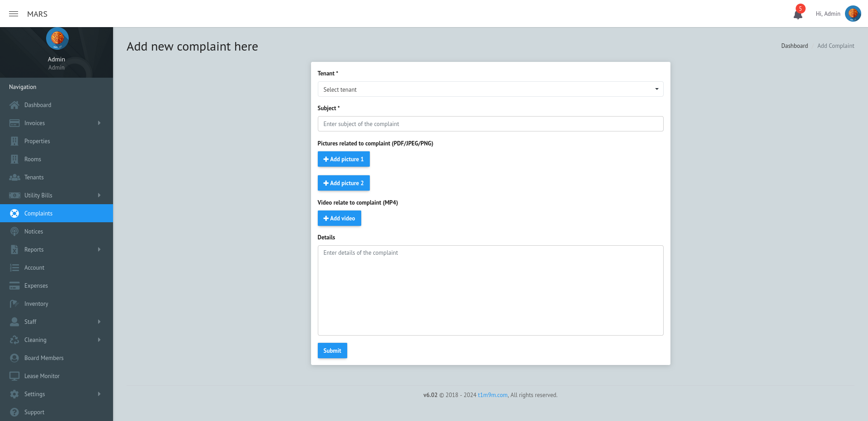Click the Account list icon
868x421 pixels.
14,267
